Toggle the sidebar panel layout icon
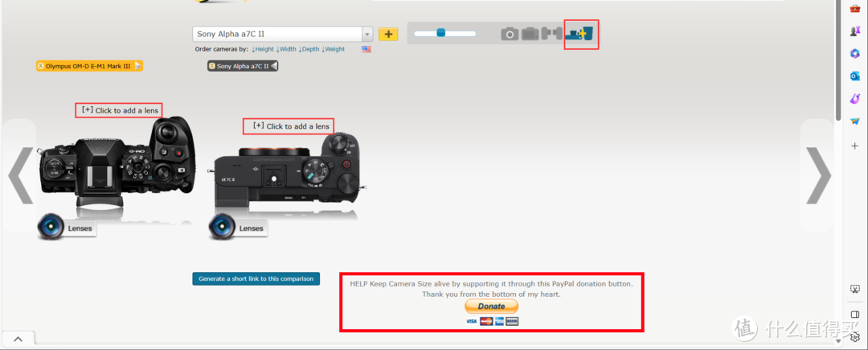This screenshot has width=868, height=350. pos(854,315)
